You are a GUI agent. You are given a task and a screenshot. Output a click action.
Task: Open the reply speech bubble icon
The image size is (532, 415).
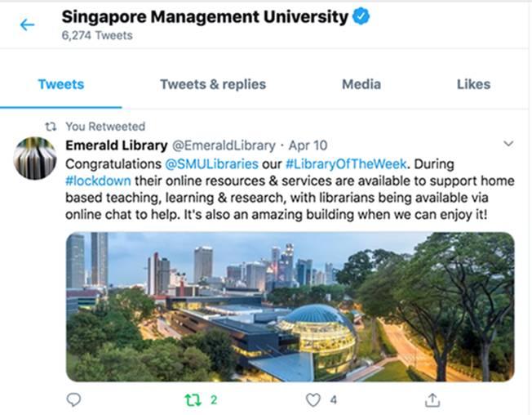click(73, 399)
